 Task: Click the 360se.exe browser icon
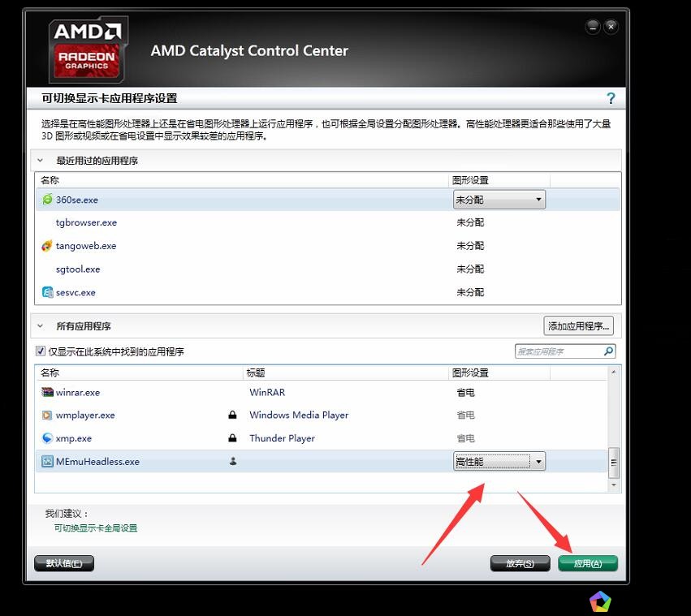click(47, 200)
